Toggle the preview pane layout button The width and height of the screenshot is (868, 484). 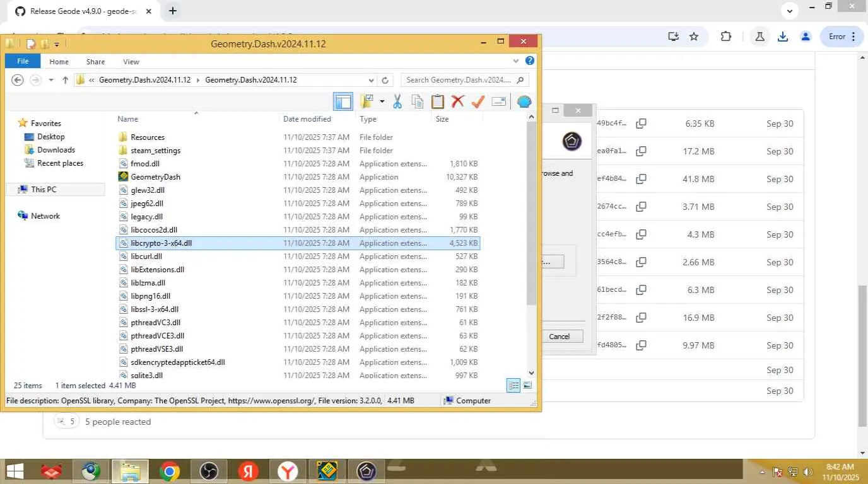coord(343,101)
